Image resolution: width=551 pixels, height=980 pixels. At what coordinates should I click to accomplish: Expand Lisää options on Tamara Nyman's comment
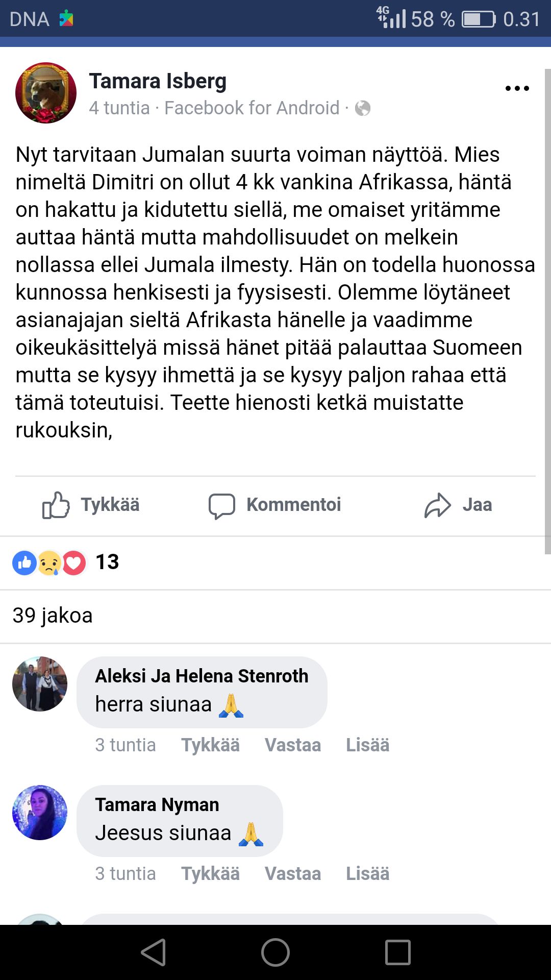[x=367, y=874]
